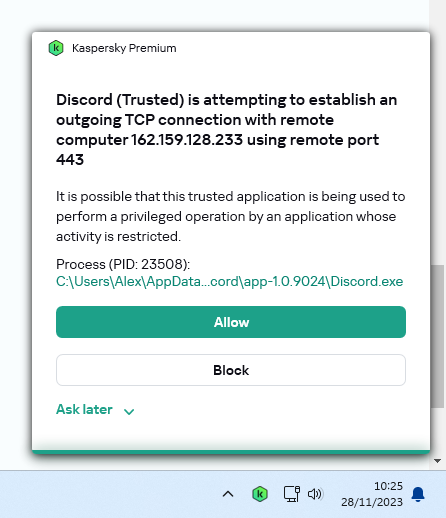The height and width of the screenshot is (518, 446).
Task: Open the volume speaker icon in tray
Action: tap(315, 494)
